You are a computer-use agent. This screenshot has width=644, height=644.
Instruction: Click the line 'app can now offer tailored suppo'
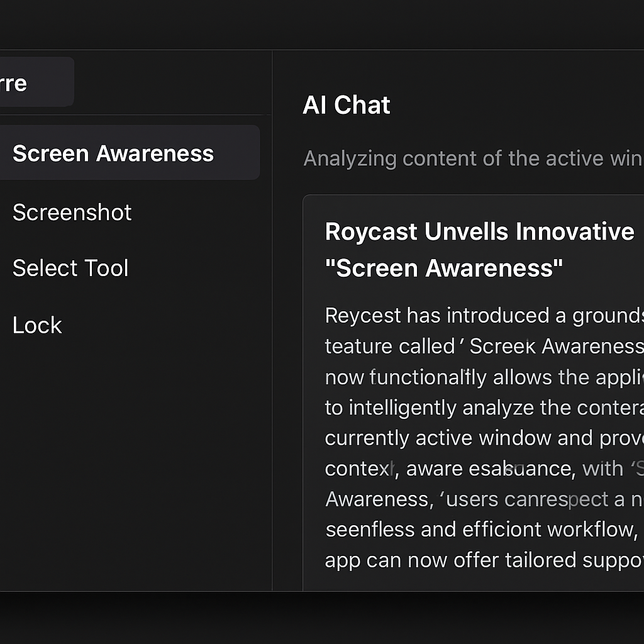click(484, 560)
